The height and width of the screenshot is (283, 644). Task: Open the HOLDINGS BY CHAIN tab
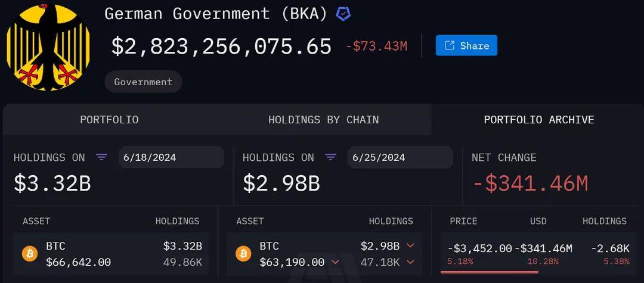point(324,119)
